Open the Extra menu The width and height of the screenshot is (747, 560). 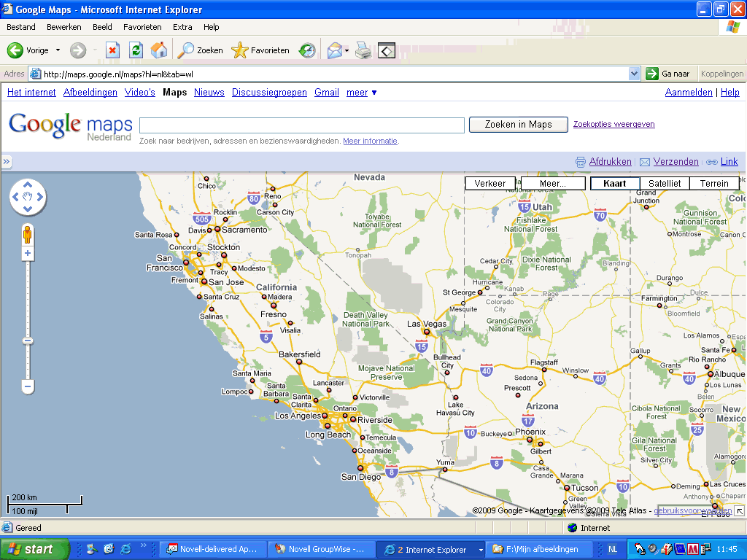click(182, 27)
